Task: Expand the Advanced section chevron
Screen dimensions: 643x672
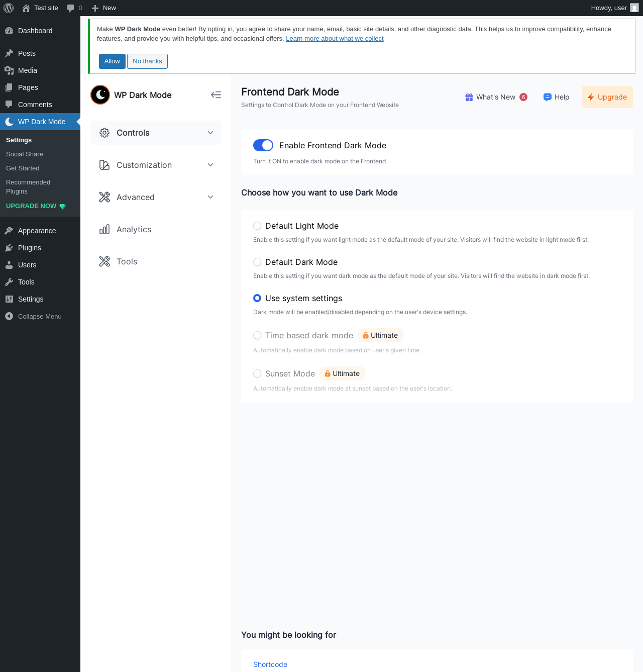Action: [x=210, y=197]
